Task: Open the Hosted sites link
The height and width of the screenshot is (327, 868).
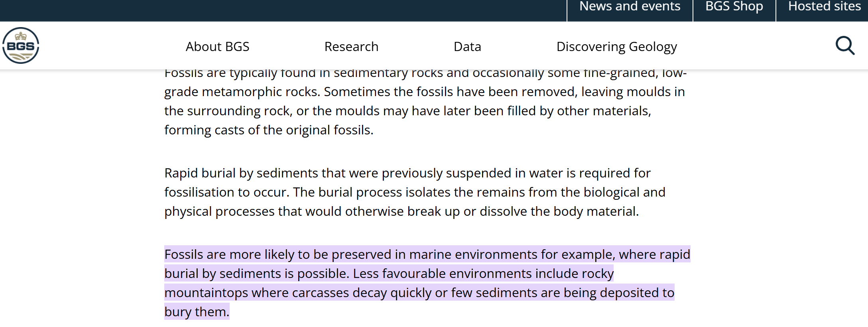Action: tap(825, 6)
